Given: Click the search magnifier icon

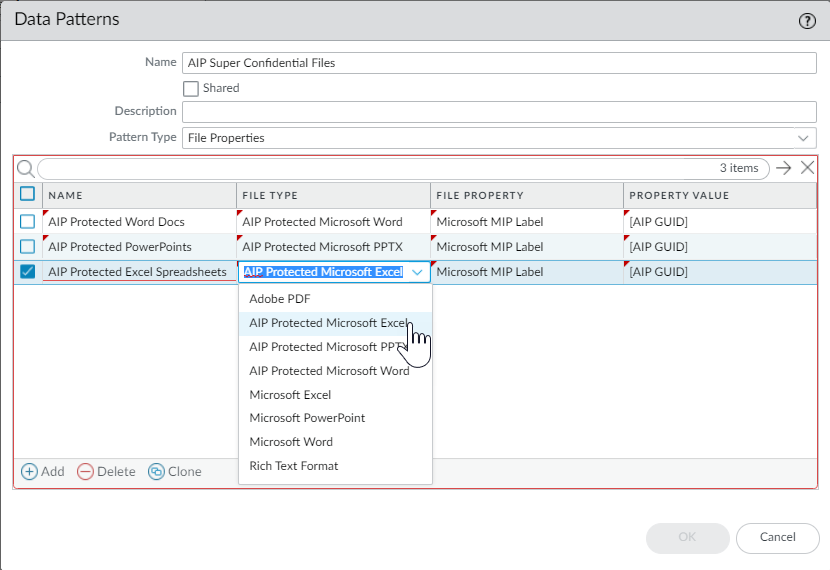Looking at the screenshot, I should pos(26,168).
